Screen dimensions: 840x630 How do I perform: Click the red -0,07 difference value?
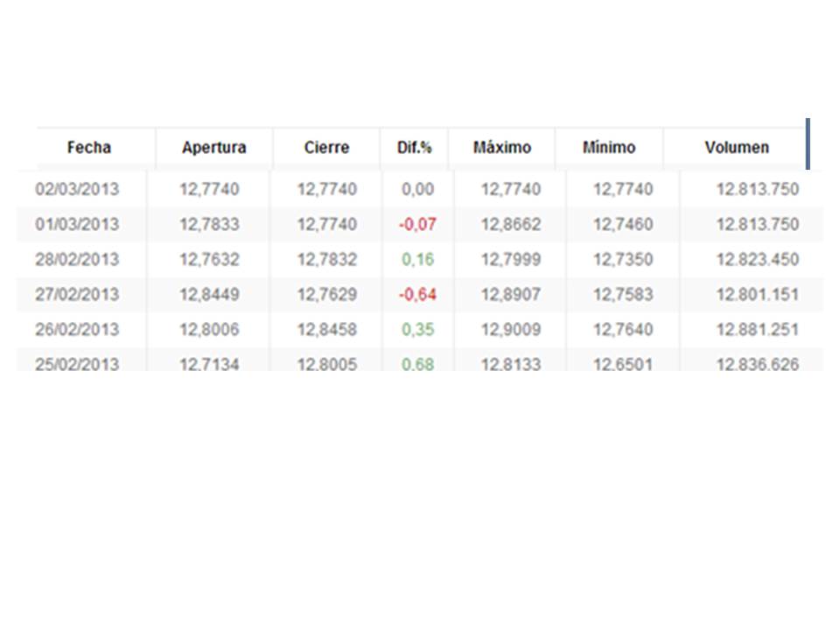click(417, 224)
